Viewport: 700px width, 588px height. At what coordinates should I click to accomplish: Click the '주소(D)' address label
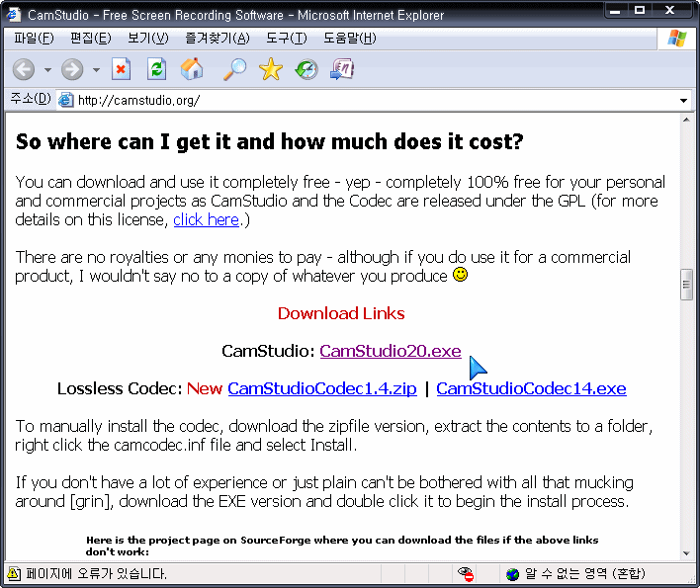[31, 99]
